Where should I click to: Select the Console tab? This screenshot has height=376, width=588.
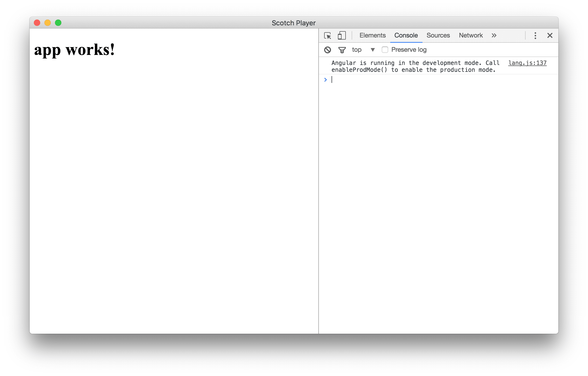pos(406,36)
